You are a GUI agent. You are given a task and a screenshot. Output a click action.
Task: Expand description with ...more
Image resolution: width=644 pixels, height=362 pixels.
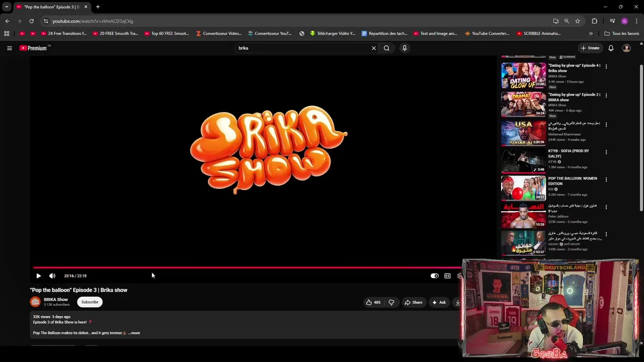(134, 333)
